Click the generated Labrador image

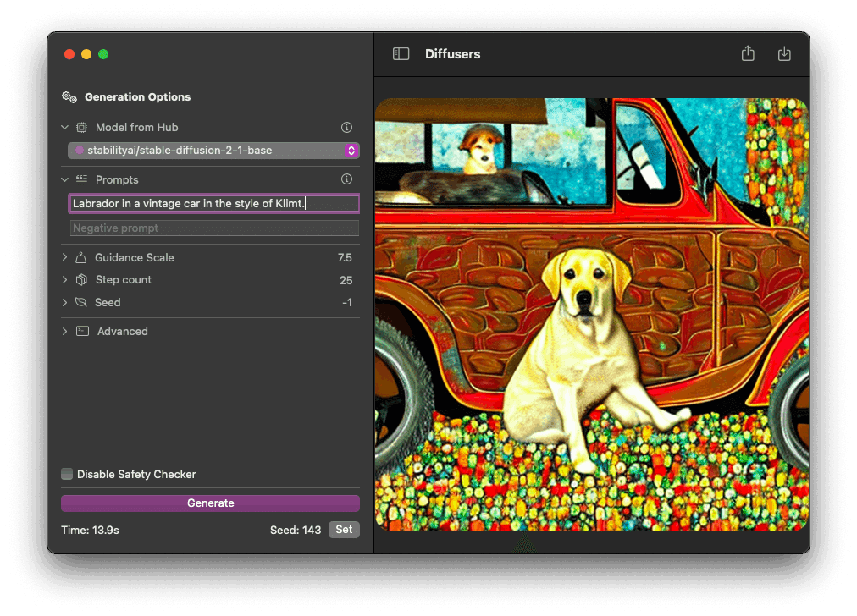tap(591, 315)
